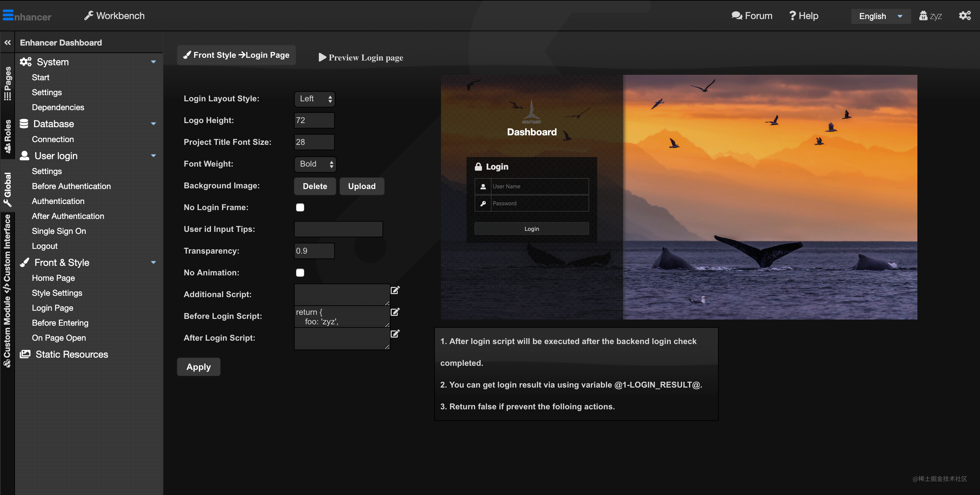Click the Additional Script textarea
This screenshot has width=980, height=495.
tap(342, 295)
